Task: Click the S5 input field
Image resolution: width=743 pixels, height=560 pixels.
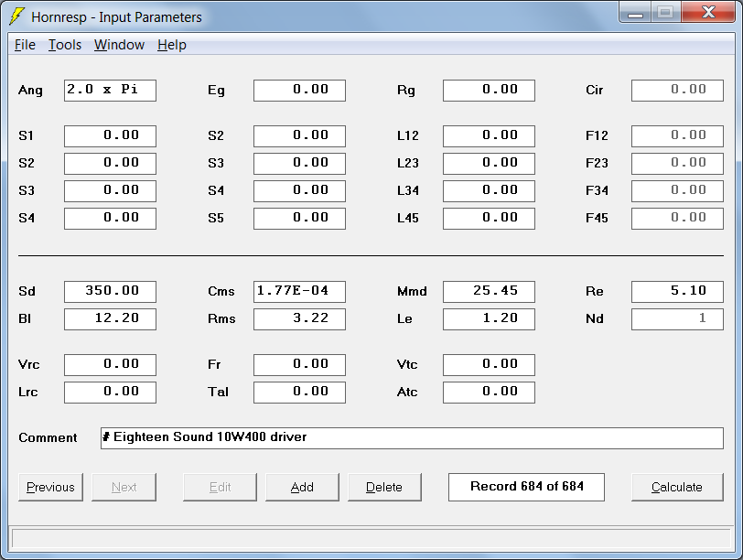Action: (x=299, y=219)
